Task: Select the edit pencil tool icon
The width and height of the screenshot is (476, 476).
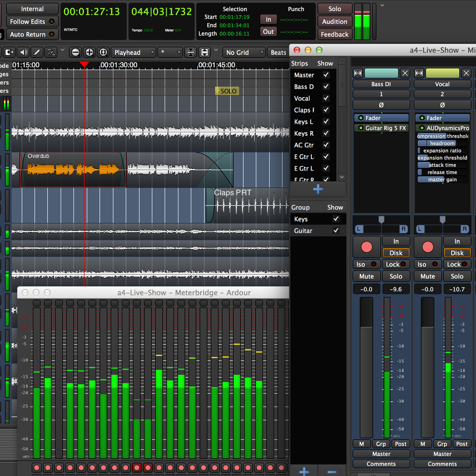Action: point(36,52)
